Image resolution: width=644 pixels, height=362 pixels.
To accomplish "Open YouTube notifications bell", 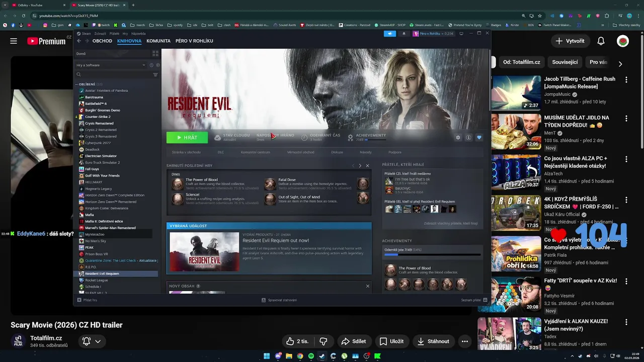I will (x=601, y=41).
